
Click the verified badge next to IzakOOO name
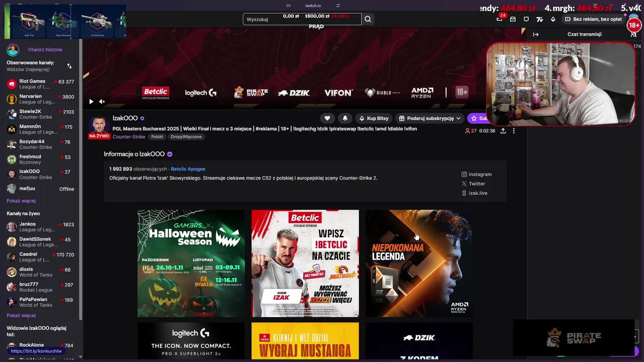coord(142,118)
